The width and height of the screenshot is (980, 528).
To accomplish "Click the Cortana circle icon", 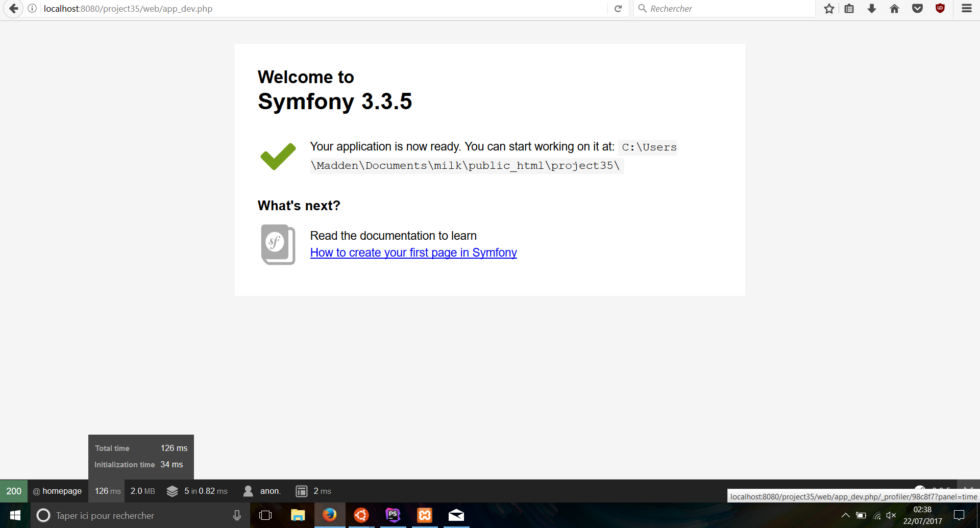I will 43,515.
